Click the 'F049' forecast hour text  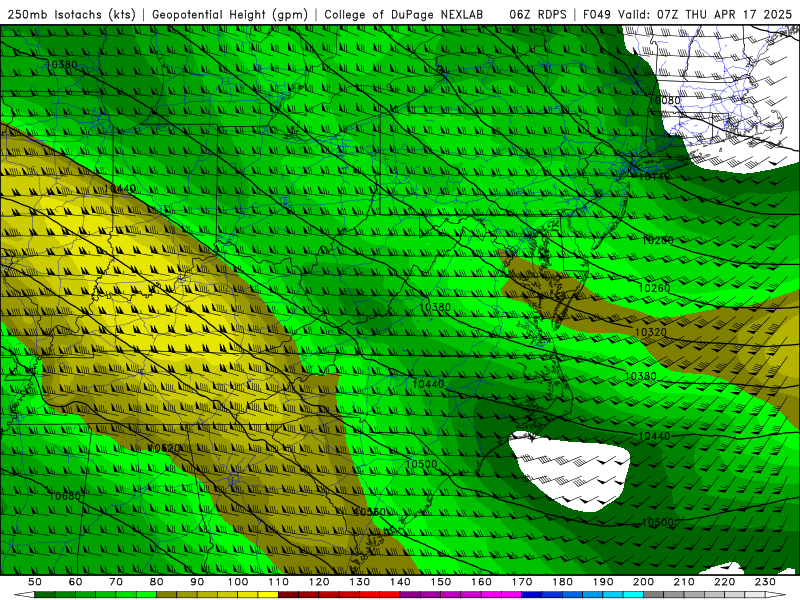click(596, 14)
